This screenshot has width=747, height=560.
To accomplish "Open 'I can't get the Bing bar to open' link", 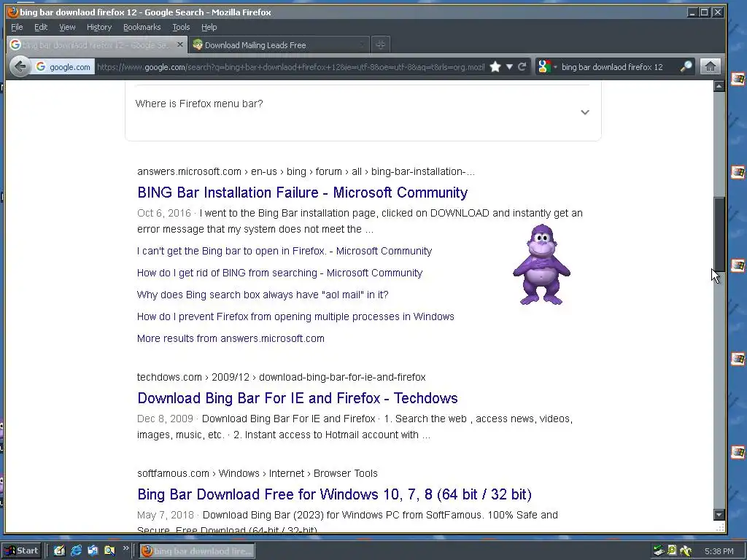I will [x=285, y=251].
